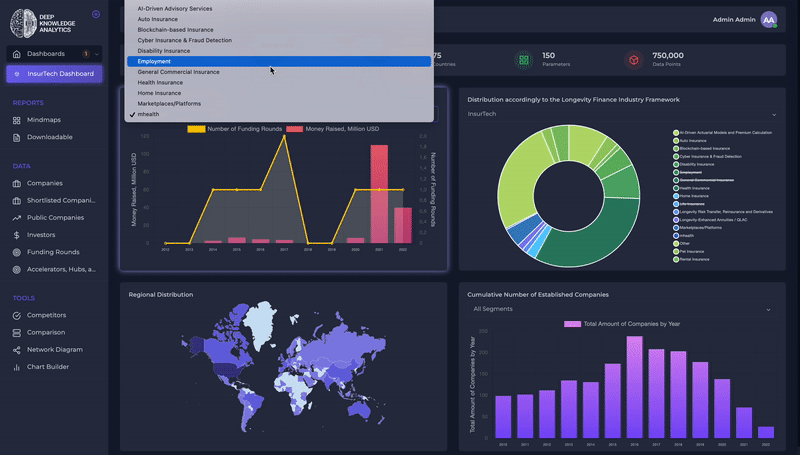
Task: Click the Public Companies trend arrow icon
Action: 16,218
